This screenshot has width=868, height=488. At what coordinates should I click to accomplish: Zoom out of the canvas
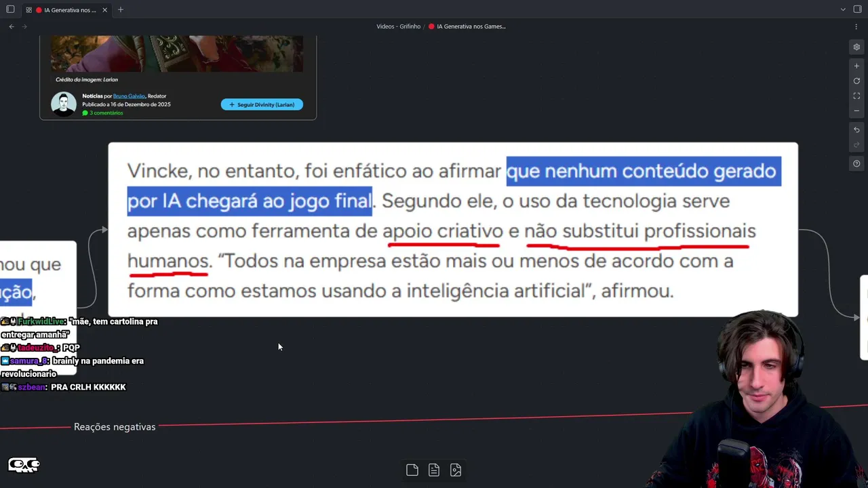tap(856, 111)
